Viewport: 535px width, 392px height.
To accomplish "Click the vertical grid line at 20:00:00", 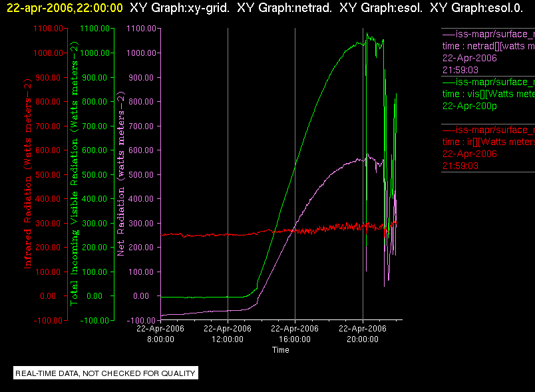I will click(363, 174).
